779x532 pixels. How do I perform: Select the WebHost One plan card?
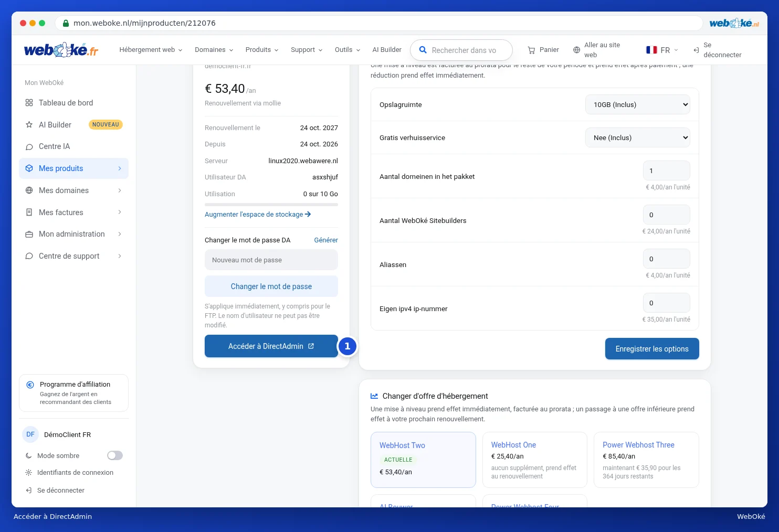pyautogui.click(x=535, y=460)
